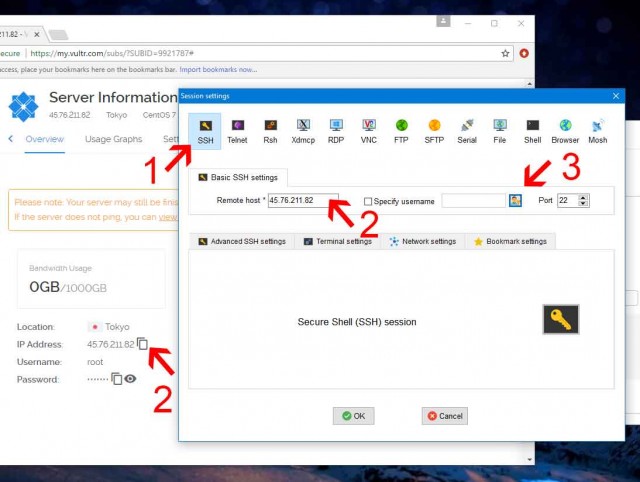
Task: Increase the Port value
Action: 584,197
